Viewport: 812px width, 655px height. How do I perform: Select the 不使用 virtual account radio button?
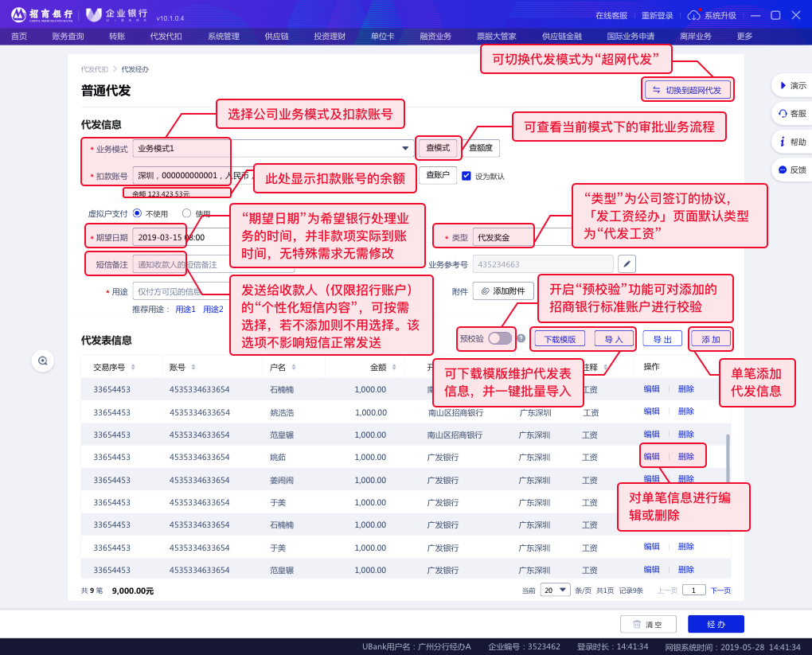click(x=138, y=213)
